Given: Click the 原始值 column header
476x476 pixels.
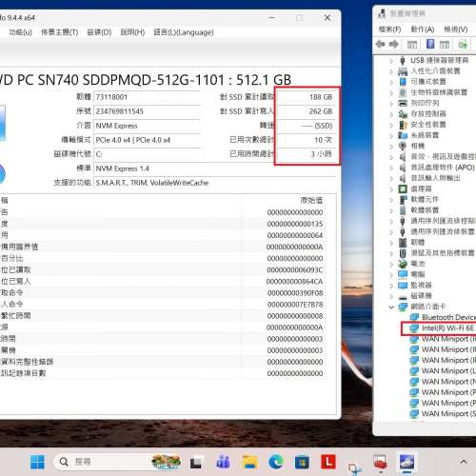Looking at the screenshot, I should pos(311,201).
